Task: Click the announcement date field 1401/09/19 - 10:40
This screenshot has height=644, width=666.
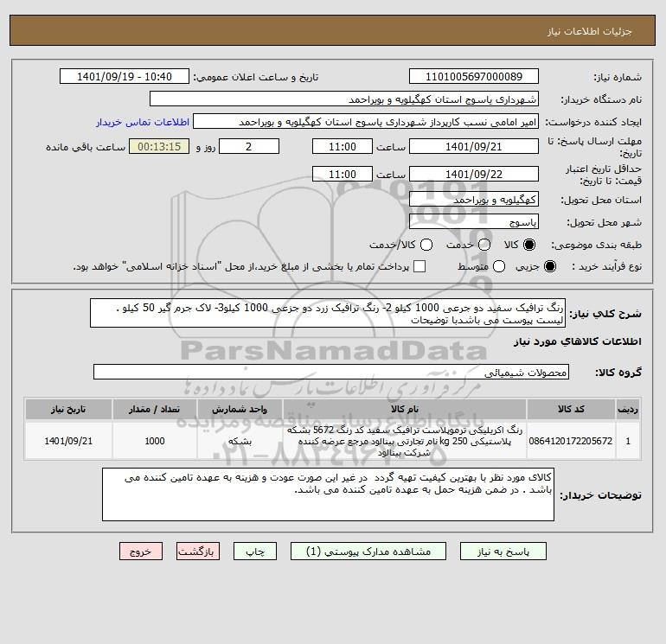Action: coord(125,76)
